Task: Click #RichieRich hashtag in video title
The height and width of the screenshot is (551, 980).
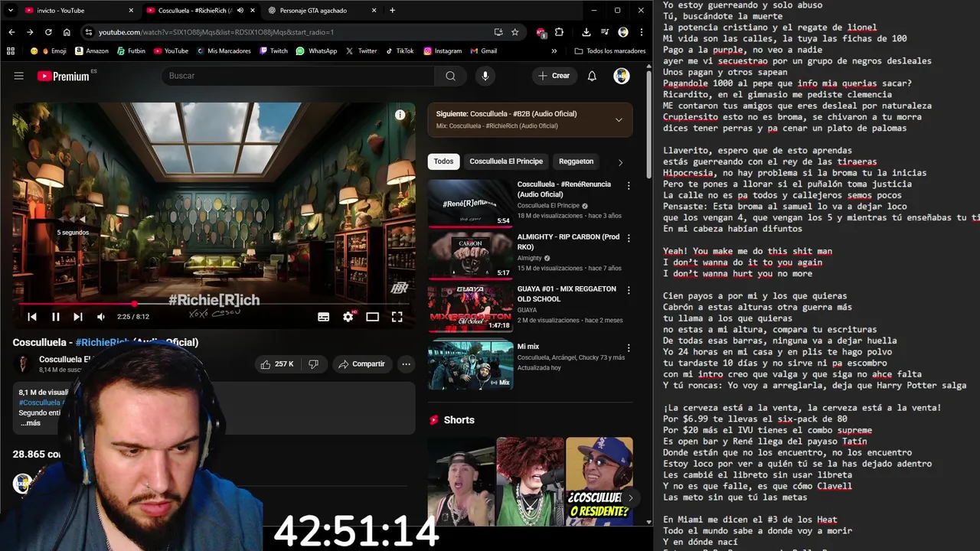Action: tap(103, 342)
